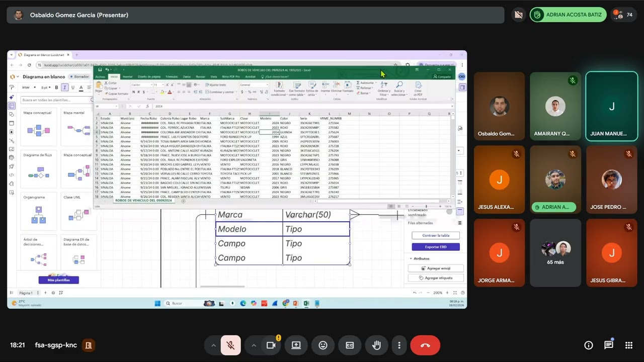Screen dimensions: 644x362
Task: Switch to the Insertar tab in Excel
Action: pos(128,77)
